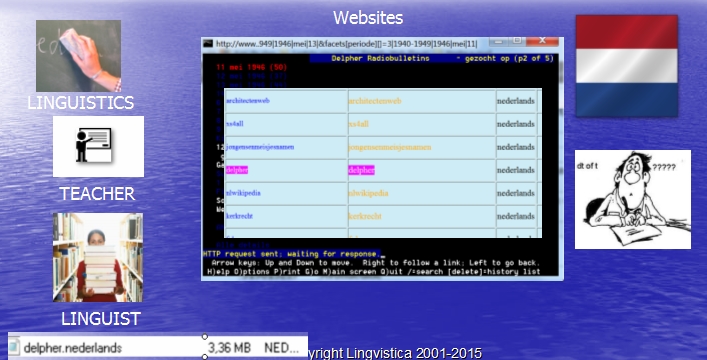Click the TEACHER label
Viewport: 707px width, 360px height.
point(97,194)
